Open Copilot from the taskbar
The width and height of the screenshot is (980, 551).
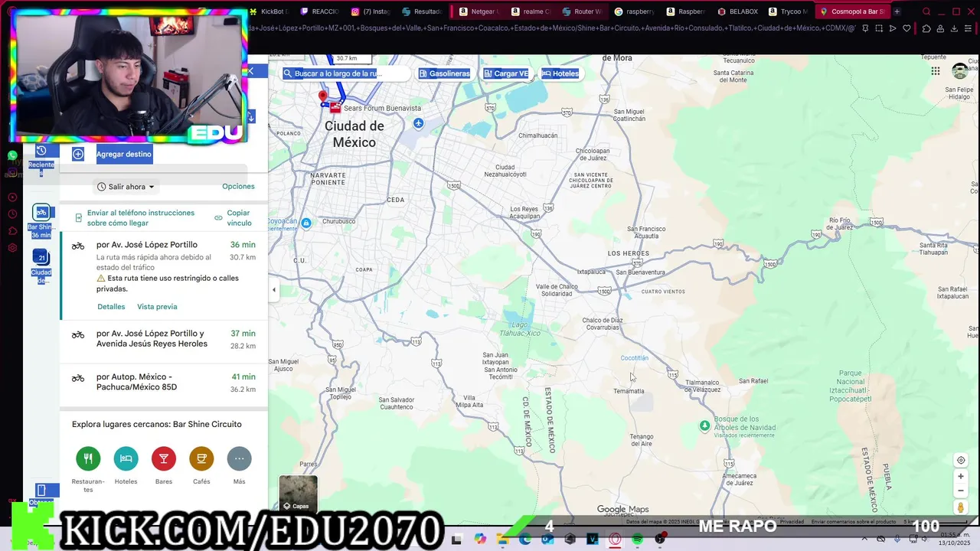pyautogui.click(x=480, y=540)
